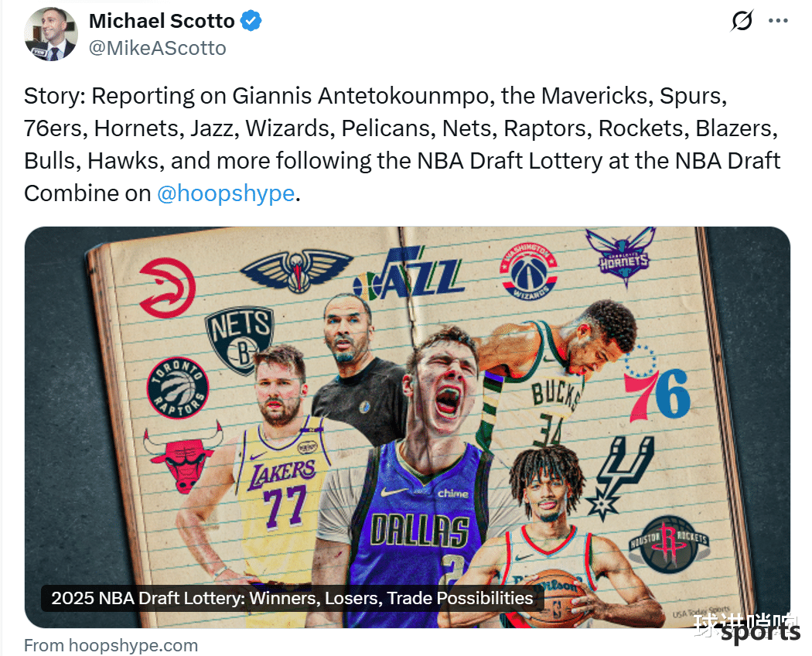Click the Michael Scotto display name
Image resolution: width=812 pixels, height=656 pixels.
[162, 21]
